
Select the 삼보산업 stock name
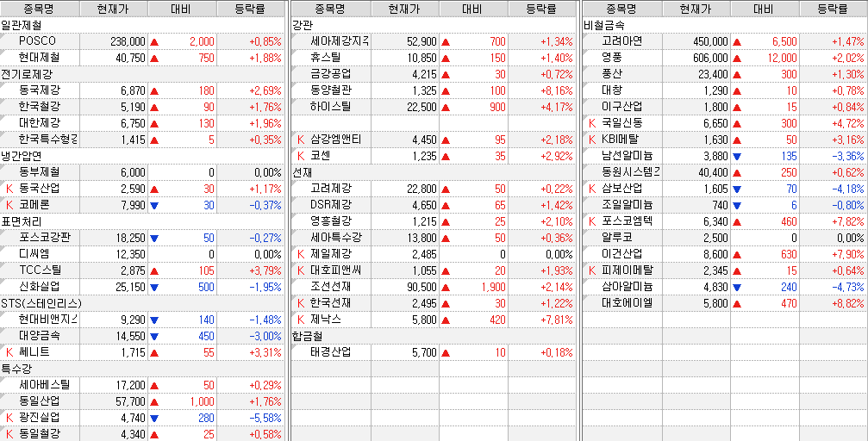[621, 188]
